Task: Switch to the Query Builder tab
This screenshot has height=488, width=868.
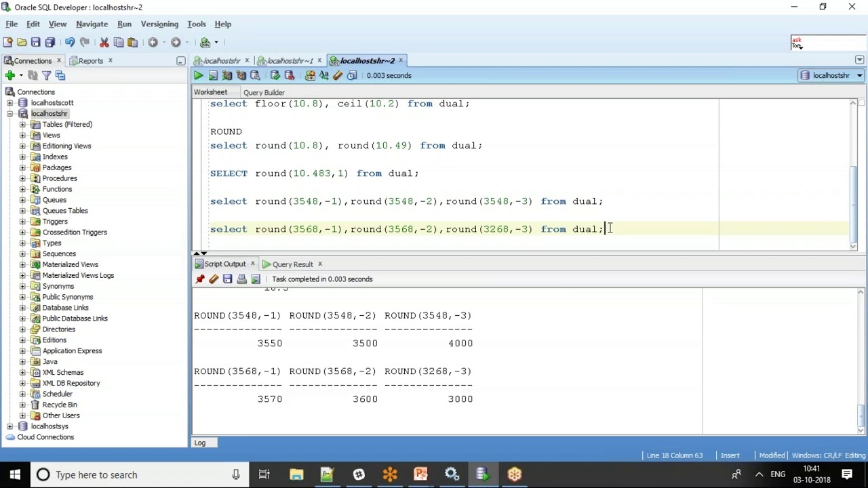Action: (264, 92)
